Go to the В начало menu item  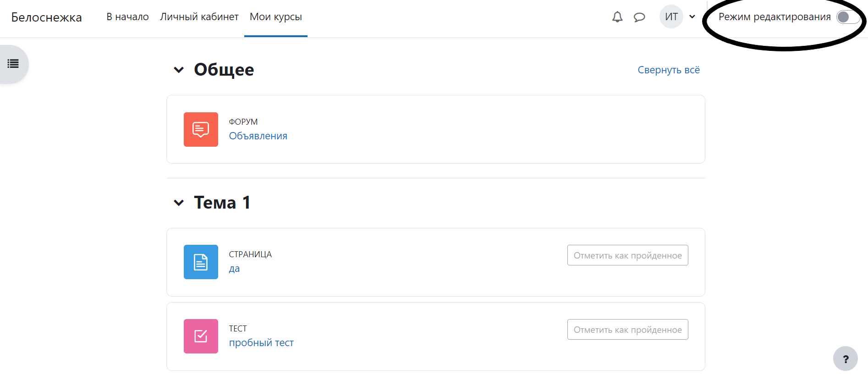(x=127, y=17)
